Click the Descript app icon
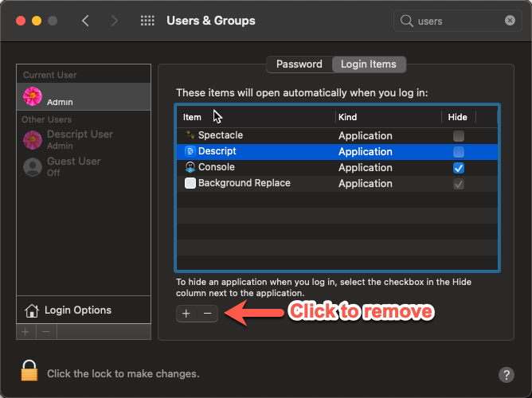The image size is (532, 398). click(190, 151)
